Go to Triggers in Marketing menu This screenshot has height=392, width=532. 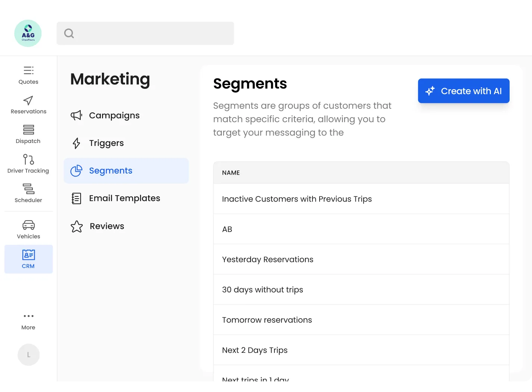click(106, 143)
